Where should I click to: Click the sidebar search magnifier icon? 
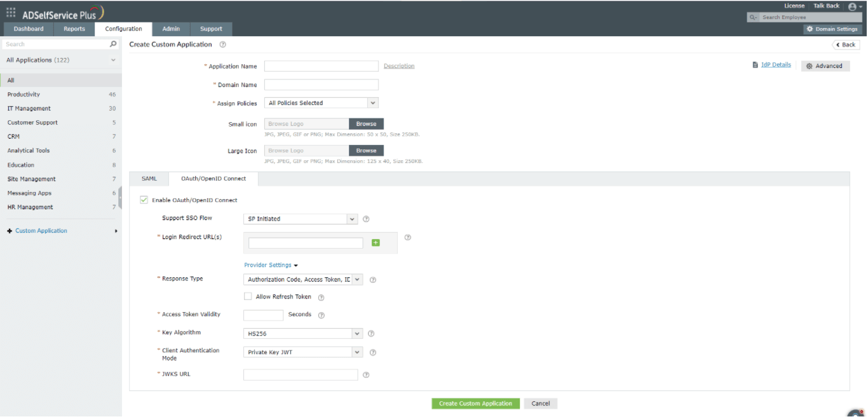(111, 44)
